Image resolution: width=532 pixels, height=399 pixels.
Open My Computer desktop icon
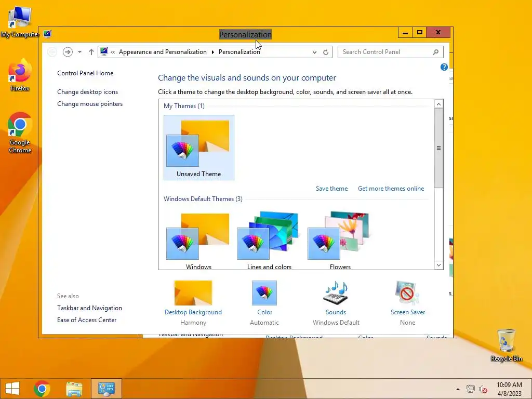(x=19, y=21)
